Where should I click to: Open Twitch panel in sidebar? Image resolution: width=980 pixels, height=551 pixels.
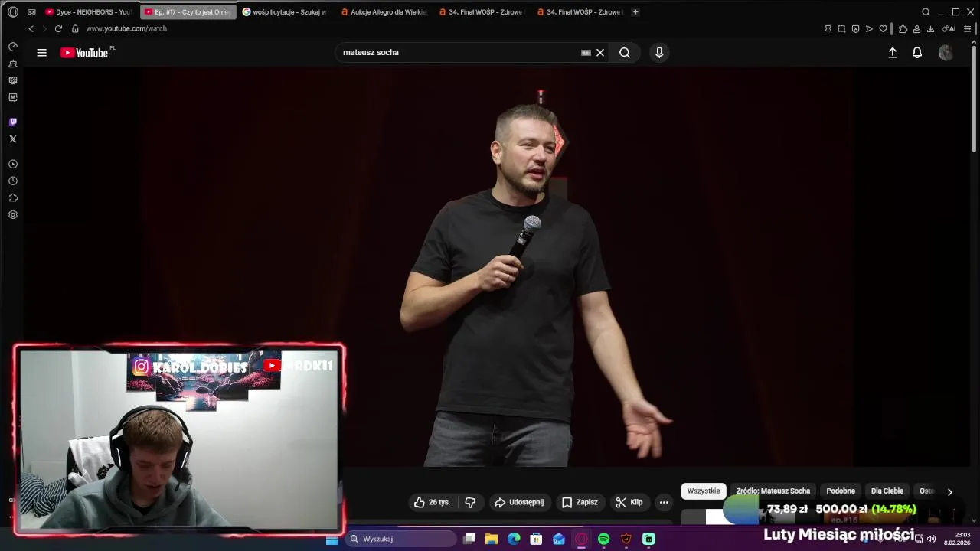13,122
